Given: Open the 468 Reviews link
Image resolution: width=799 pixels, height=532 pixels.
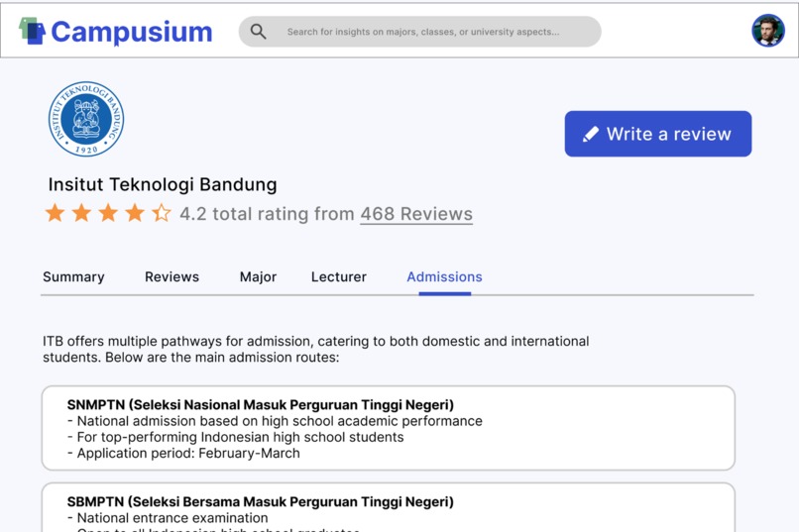Looking at the screenshot, I should pos(416,214).
